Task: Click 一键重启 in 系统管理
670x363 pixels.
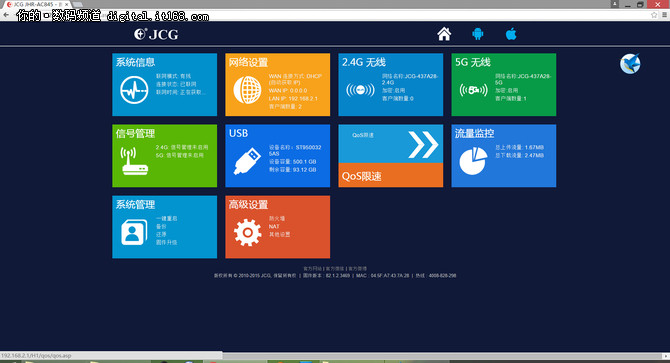Action: [166, 218]
